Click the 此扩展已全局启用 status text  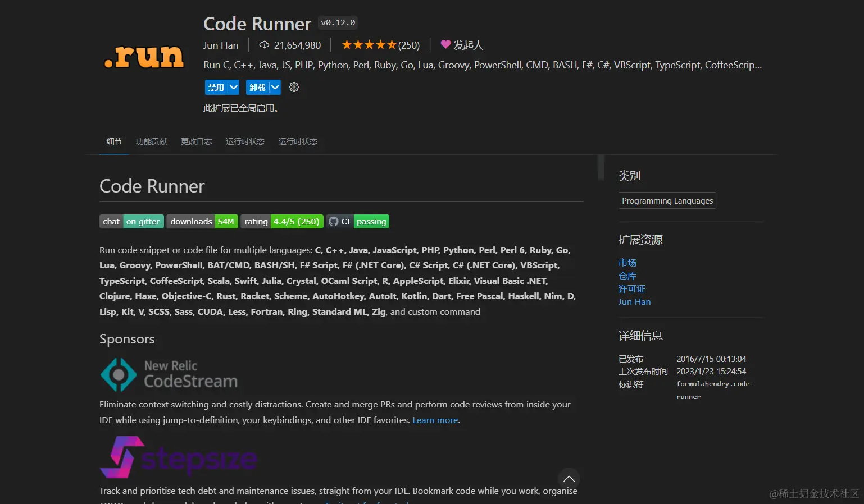click(x=241, y=108)
